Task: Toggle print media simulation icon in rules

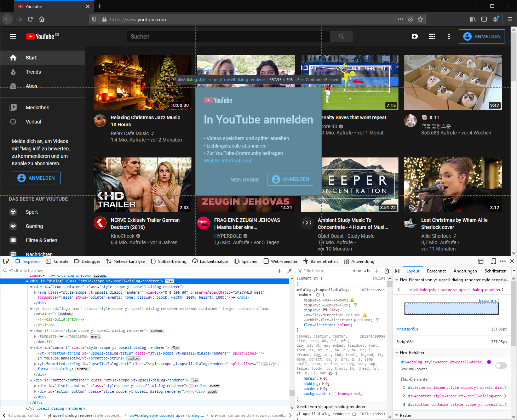Action: point(387,271)
